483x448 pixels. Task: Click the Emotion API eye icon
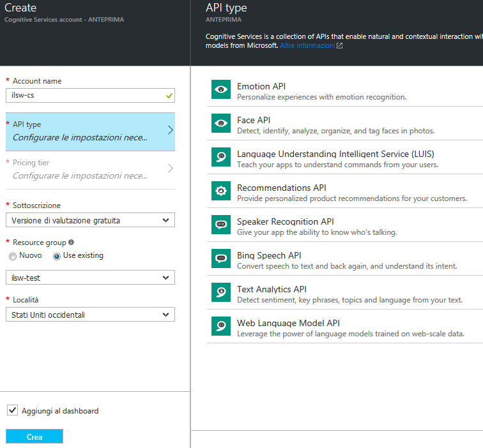(221, 89)
